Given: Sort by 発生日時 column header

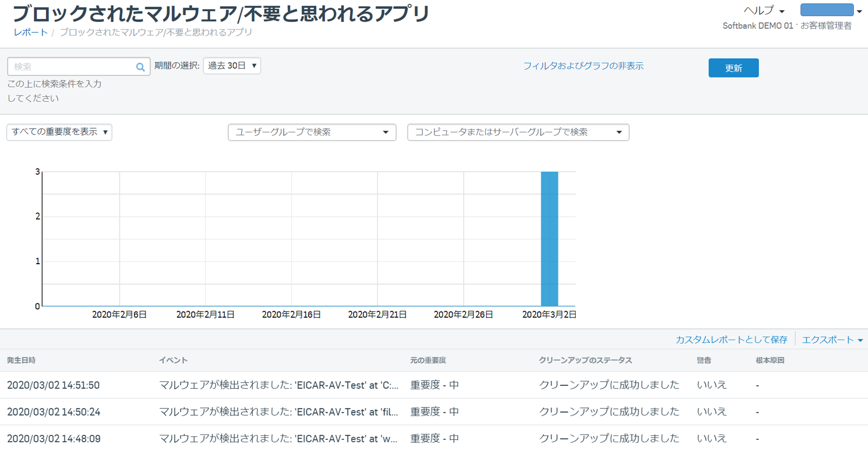Looking at the screenshot, I should point(22,360).
